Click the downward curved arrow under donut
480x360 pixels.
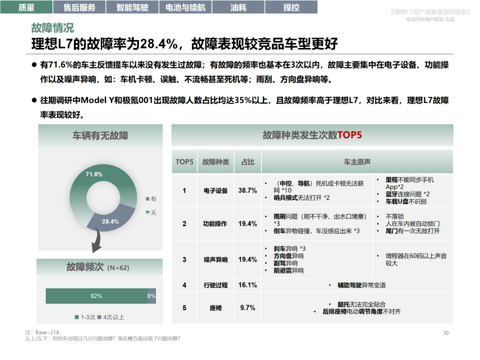pos(97,242)
